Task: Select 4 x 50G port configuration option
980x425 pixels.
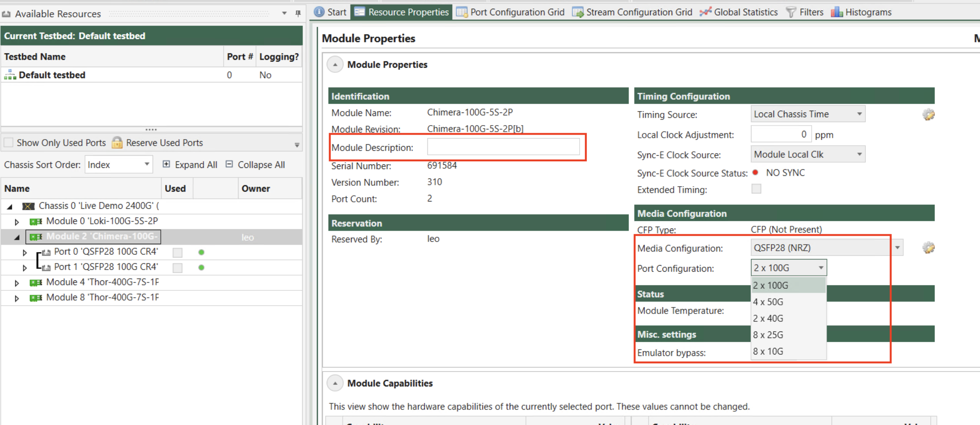Action: pyautogui.click(x=788, y=302)
